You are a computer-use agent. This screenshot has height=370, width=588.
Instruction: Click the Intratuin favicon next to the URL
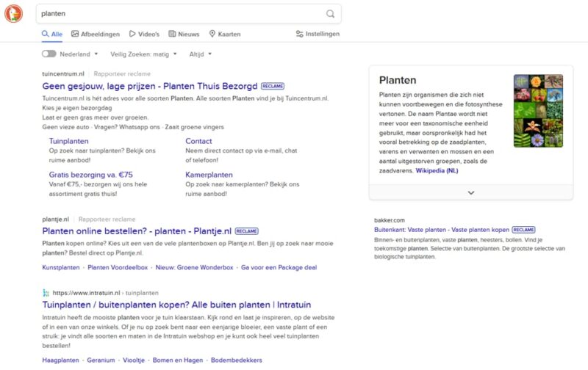click(46, 293)
